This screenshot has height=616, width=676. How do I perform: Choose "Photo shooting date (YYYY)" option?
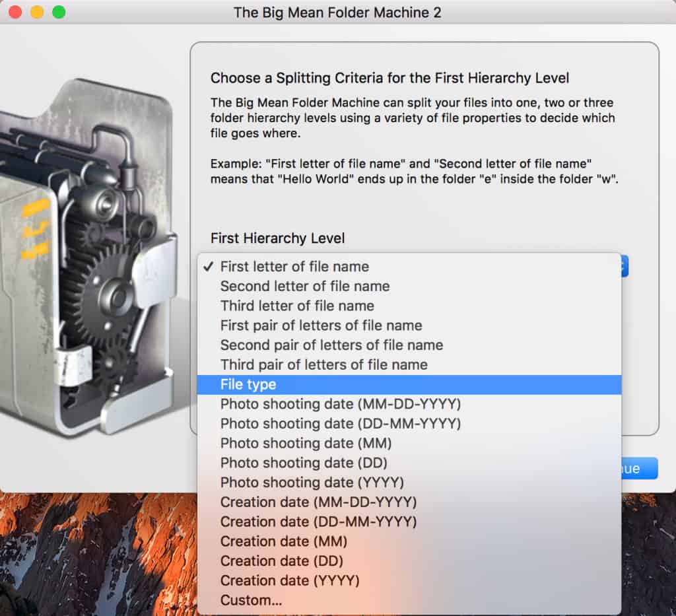pyautogui.click(x=312, y=483)
